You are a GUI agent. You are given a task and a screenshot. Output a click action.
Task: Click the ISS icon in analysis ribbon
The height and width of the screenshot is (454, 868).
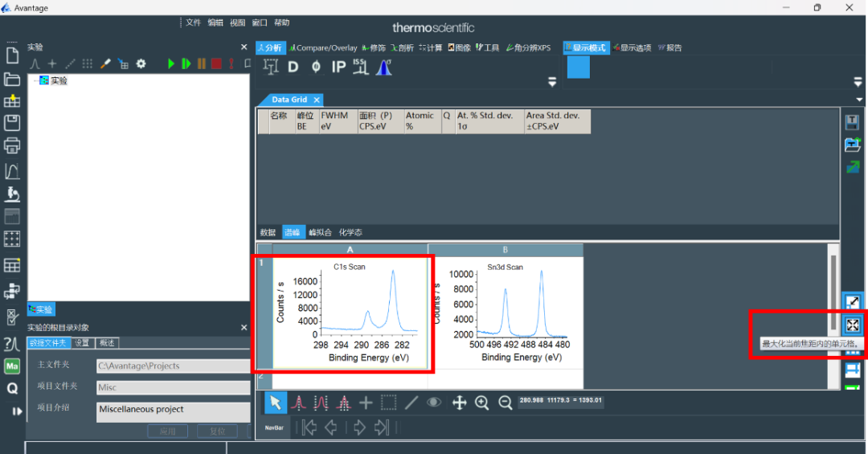[360, 67]
